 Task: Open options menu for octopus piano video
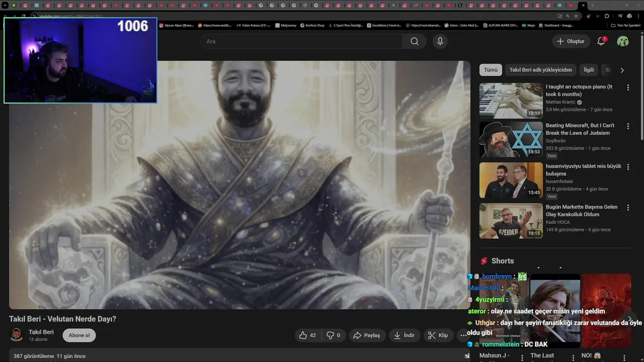pyautogui.click(x=628, y=87)
